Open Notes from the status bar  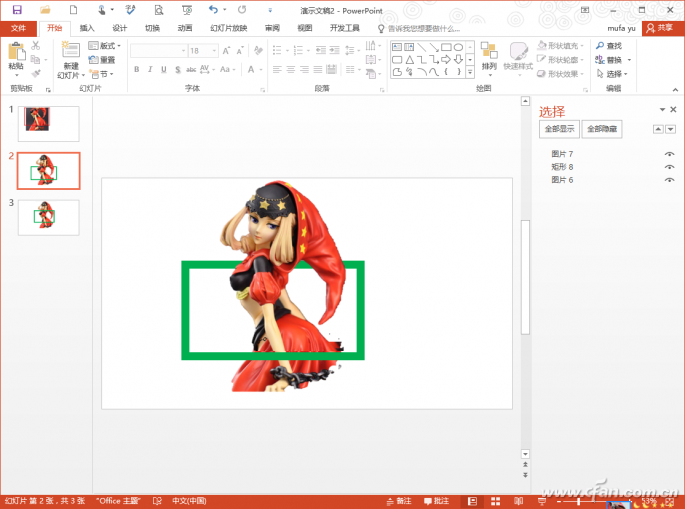click(399, 501)
